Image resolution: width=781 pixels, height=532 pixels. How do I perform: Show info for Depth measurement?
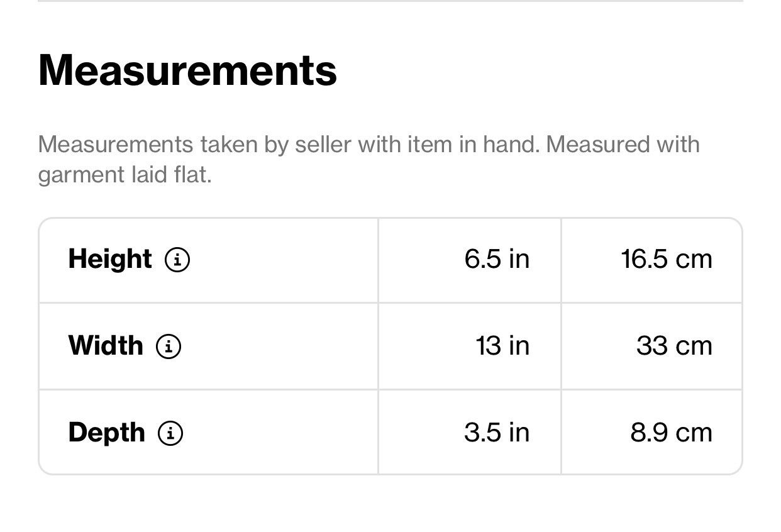(x=170, y=433)
